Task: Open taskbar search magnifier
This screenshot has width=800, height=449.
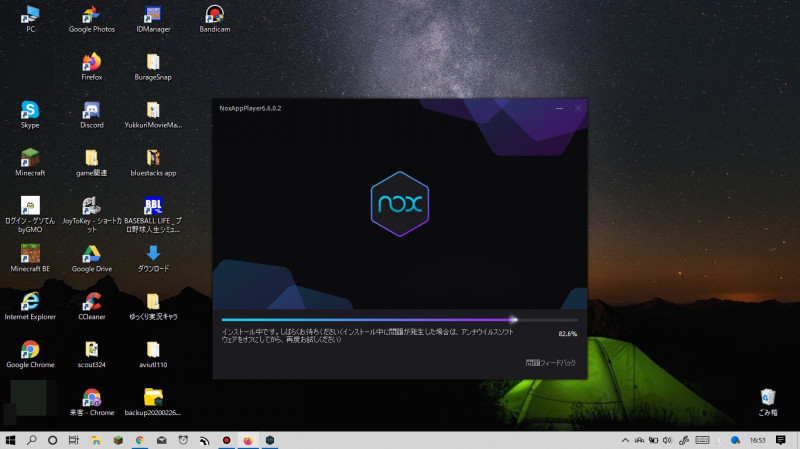Action: (32, 440)
